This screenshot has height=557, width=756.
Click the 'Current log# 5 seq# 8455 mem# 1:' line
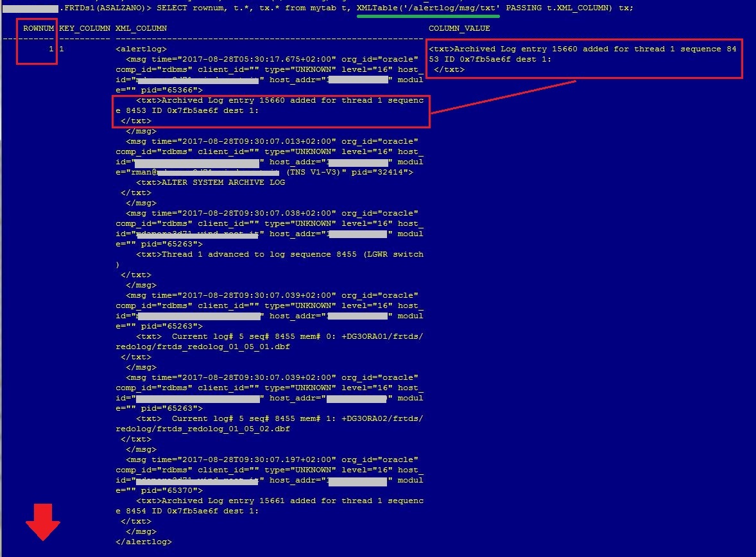(x=280, y=419)
